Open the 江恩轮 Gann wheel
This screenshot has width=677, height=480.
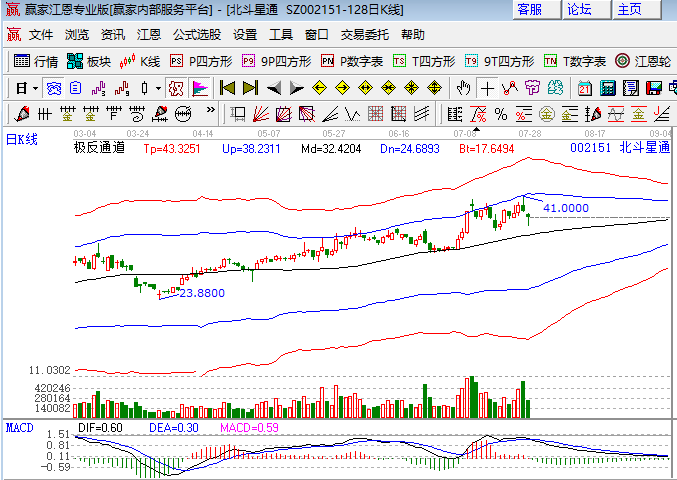pyautogui.click(x=643, y=62)
